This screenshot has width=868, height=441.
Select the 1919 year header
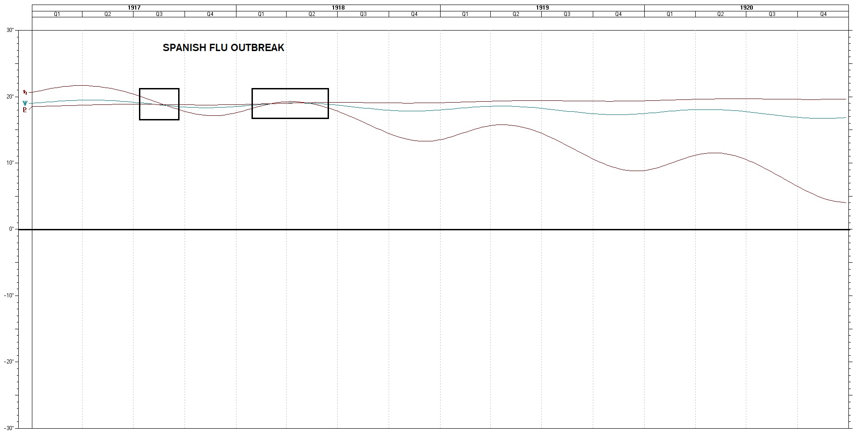coord(542,8)
